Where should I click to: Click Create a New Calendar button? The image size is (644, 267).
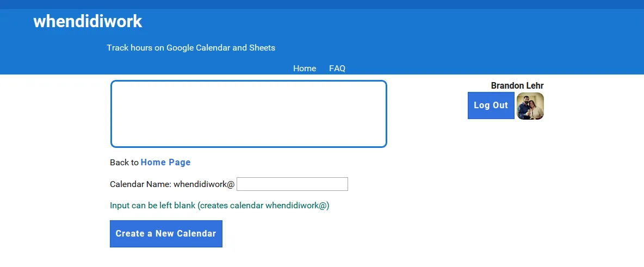[x=166, y=234]
